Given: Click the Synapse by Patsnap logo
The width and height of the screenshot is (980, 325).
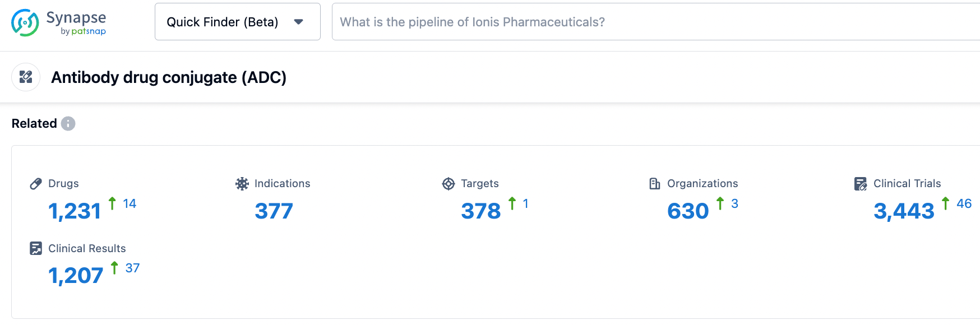Looking at the screenshot, I should pos(58,22).
